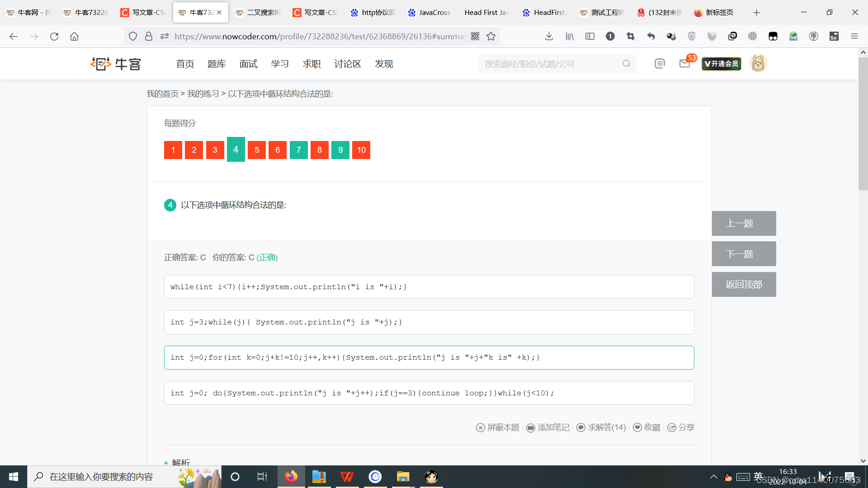Click 求解答(14) link
Screen dimensions: 868x488
coord(601,427)
